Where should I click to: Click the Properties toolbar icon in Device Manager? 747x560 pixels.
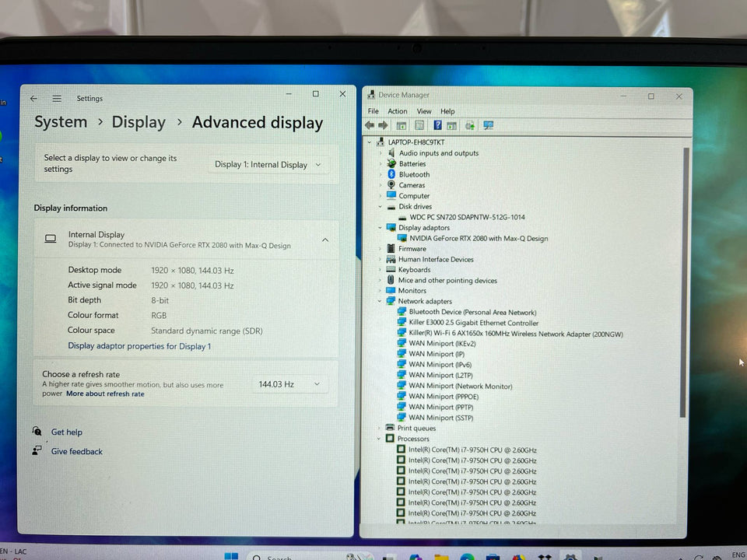[419, 125]
